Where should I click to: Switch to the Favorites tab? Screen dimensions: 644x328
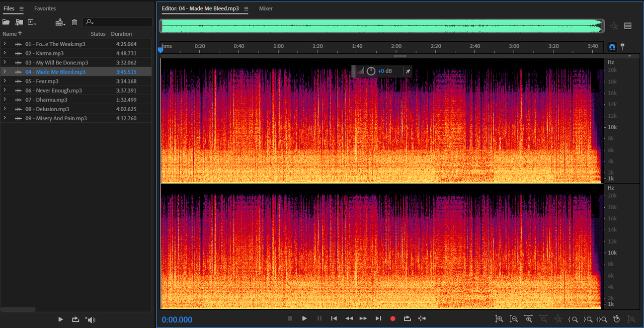[x=45, y=9]
